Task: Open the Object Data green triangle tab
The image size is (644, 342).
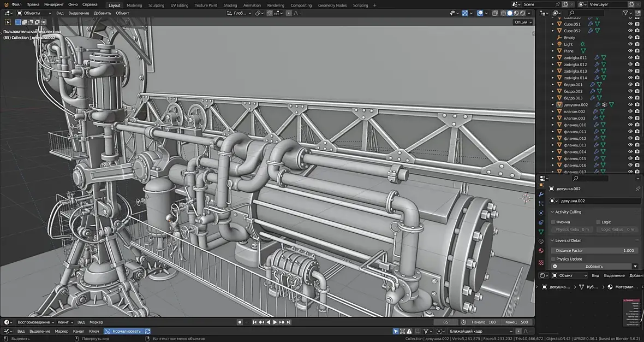Action: tap(541, 232)
